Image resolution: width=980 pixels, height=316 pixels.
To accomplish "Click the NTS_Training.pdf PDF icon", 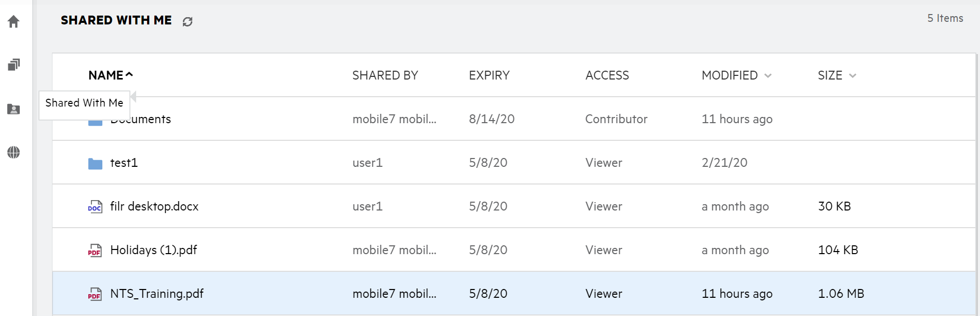I will tap(95, 294).
